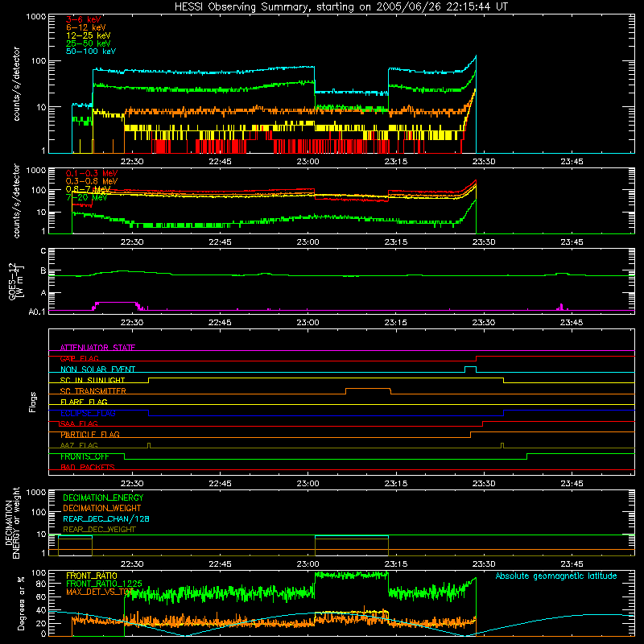Click the Degrees or % axis title
The height and width of the screenshot is (644, 644).
(21, 603)
